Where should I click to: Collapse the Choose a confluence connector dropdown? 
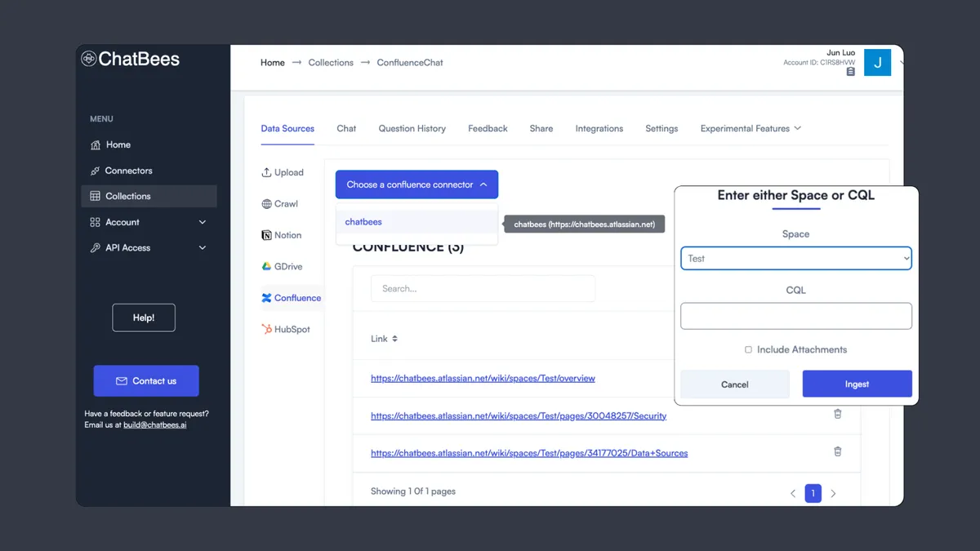[x=416, y=184]
